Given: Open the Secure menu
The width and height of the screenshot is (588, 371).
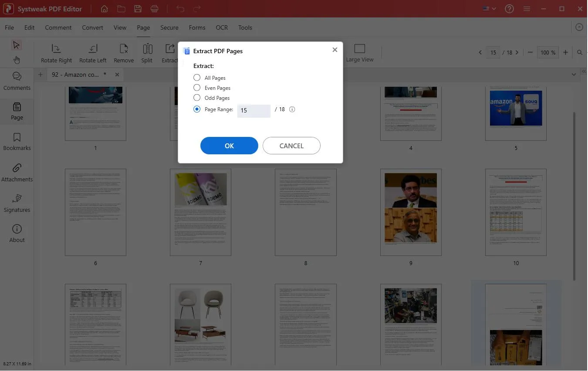Looking at the screenshot, I should (x=169, y=27).
